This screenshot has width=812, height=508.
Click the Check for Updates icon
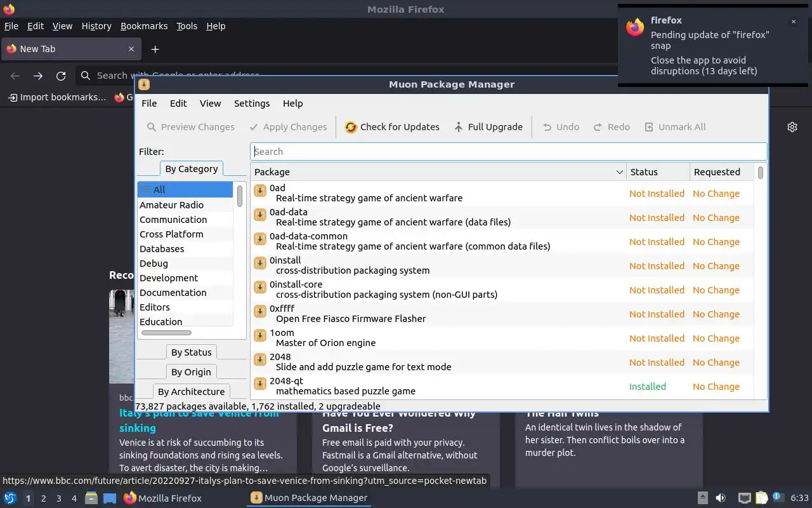point(351,127)
